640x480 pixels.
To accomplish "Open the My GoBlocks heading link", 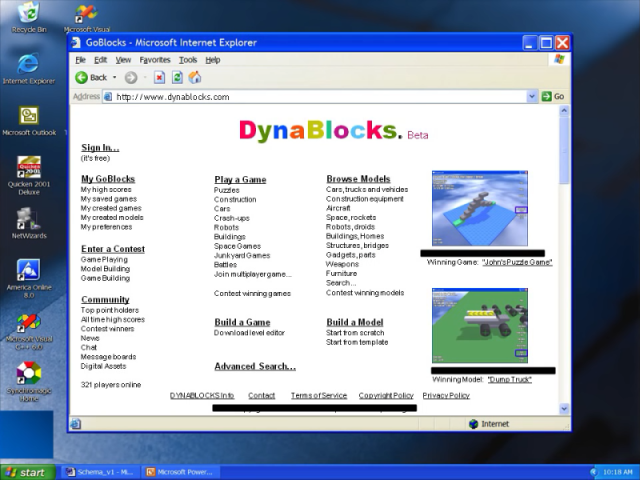I will click(x=108, y=179).
